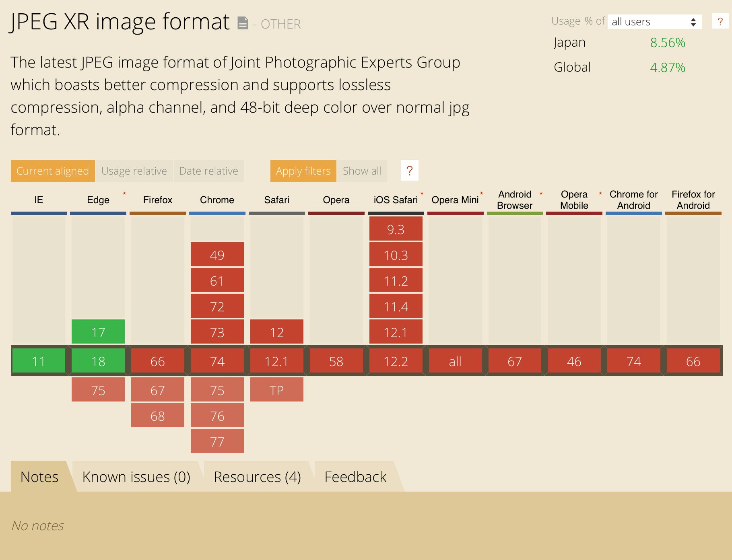Click the Edge 75 future version cell
The image size is (732, 560).
pyautogui.click(x=98, y=390)
